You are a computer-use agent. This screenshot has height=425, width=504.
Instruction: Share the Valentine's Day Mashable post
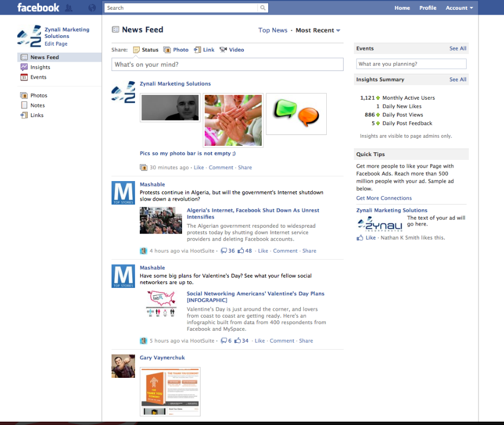point(306,341)
